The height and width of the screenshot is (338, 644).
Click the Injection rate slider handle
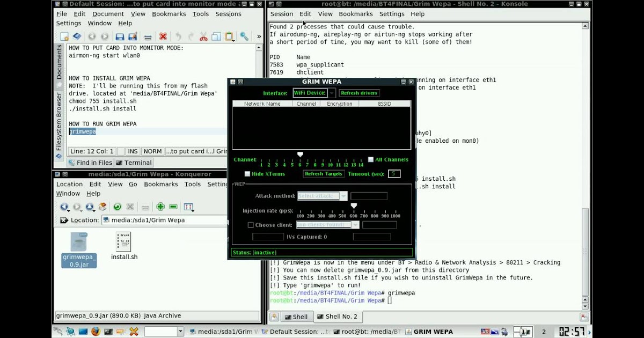354,205
